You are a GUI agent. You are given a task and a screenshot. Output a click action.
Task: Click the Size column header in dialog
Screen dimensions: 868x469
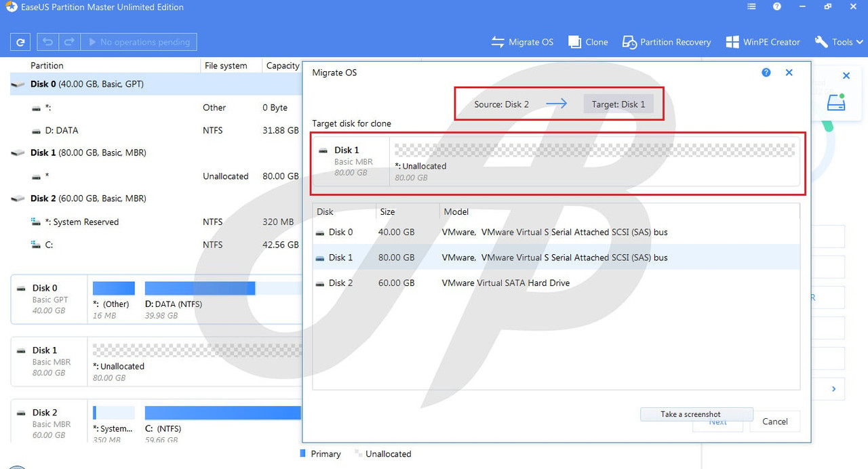408,211
